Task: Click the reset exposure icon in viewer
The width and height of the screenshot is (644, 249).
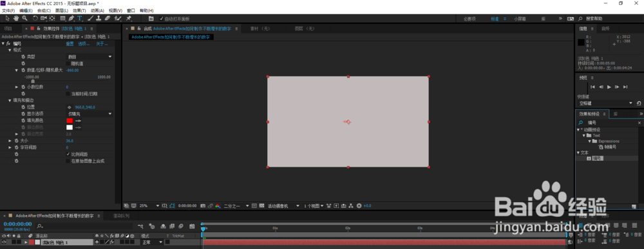Action: (x=359, y=205)
